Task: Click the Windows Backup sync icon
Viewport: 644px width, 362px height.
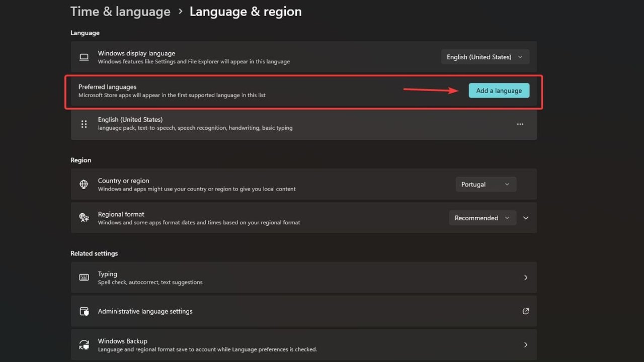Action: (84, 345)
